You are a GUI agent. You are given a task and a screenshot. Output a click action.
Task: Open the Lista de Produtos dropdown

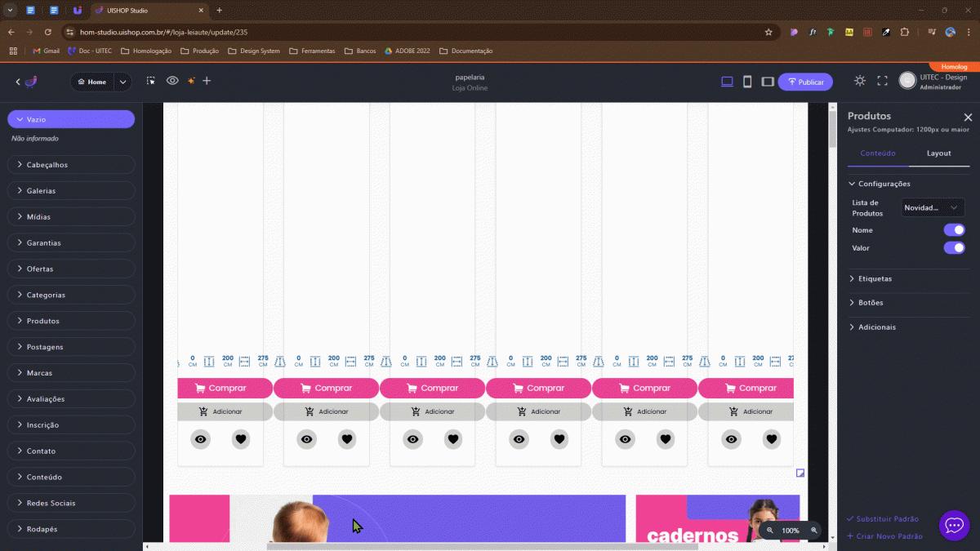tap(932, 208)
